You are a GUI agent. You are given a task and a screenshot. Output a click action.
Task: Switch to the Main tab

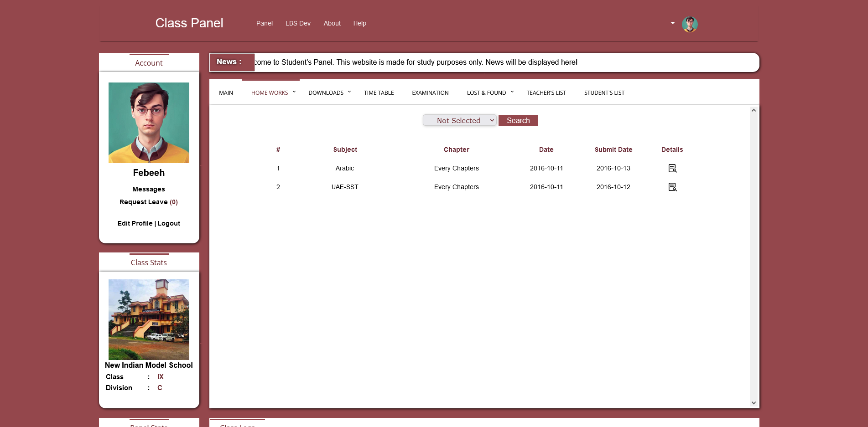tap(226, 93)
